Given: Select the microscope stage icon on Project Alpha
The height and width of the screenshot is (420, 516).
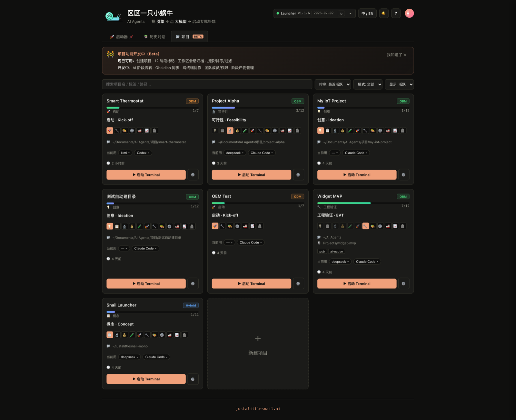Looking at the screenshot, I should pos(230,131).
